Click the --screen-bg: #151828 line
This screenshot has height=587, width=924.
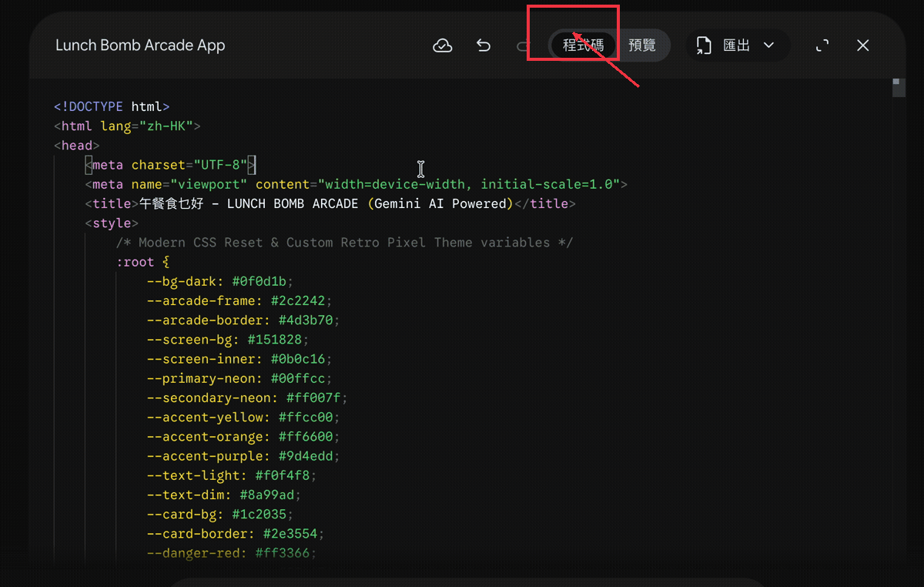pyautogui.click(x=228, y=340)
